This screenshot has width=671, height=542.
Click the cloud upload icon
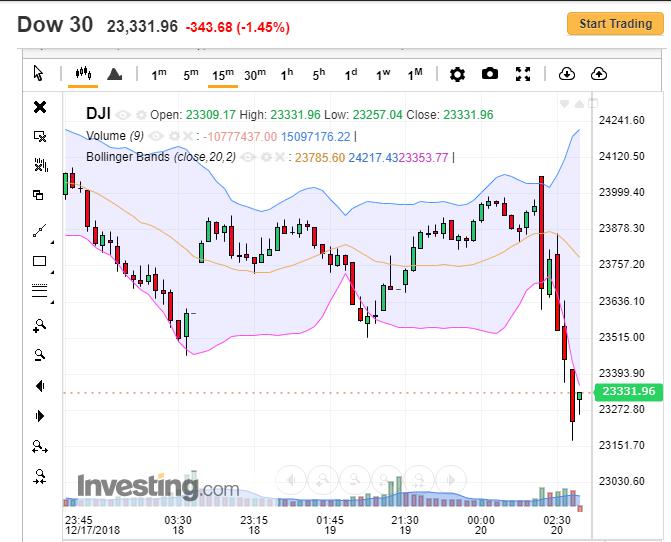click(x=599, y=74)
